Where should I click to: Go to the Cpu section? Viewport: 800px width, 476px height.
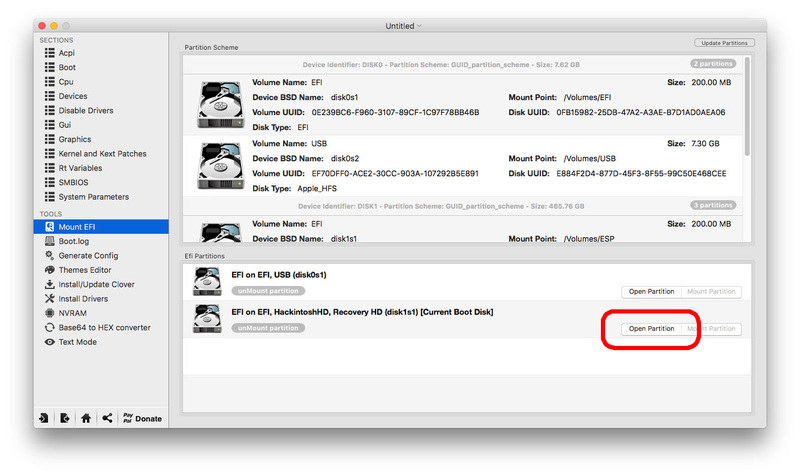tap(66, 82)
